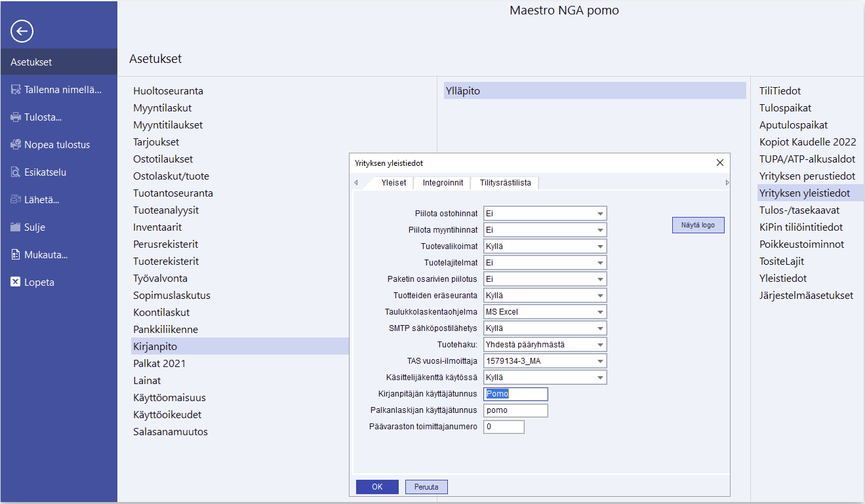
Task: Click the Sulje folder icon
Action: (x=16, y=227)
